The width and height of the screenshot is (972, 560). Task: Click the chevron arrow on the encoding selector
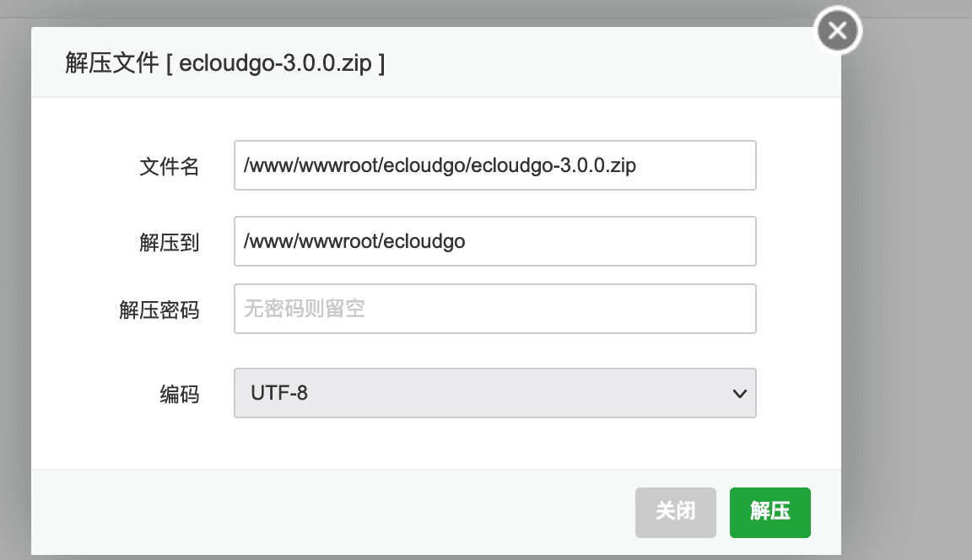click(739, 393)
